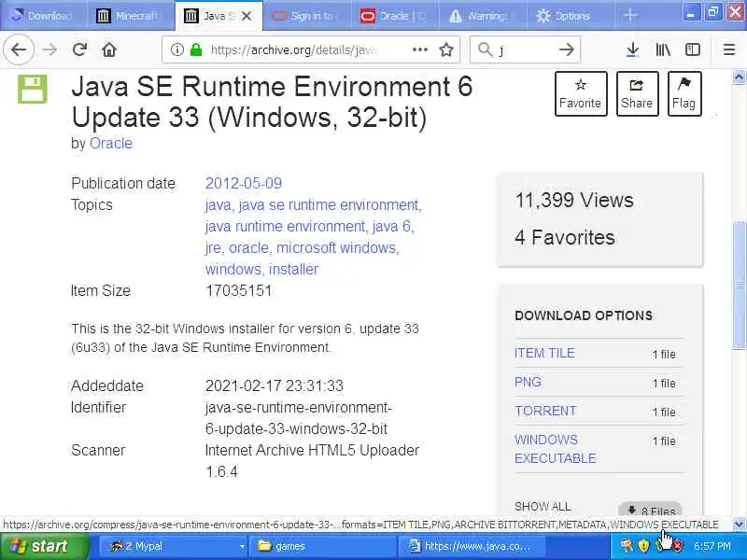Click the green floppy software icon

pyautogui.click(x=33, y=89)
